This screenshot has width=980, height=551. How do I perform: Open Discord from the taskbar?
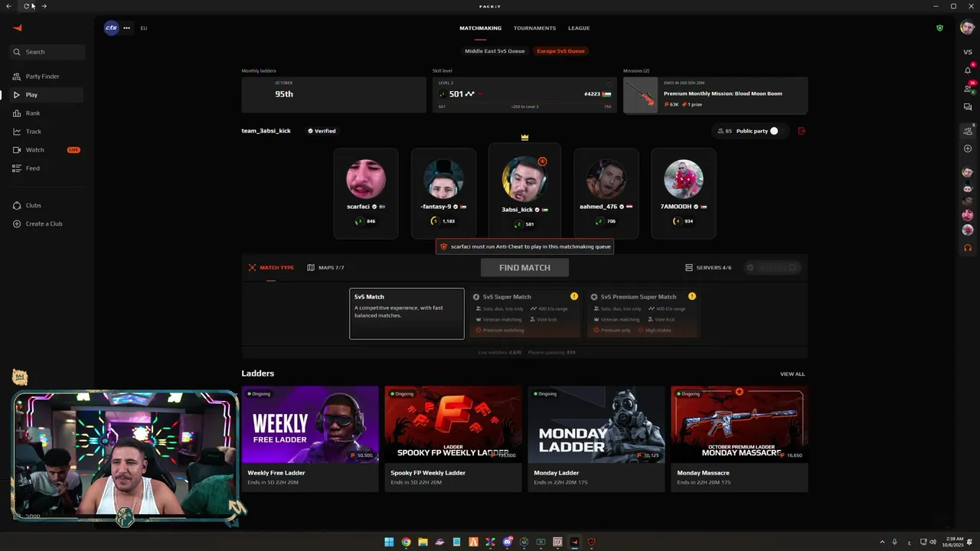click(x=507, y=542)
